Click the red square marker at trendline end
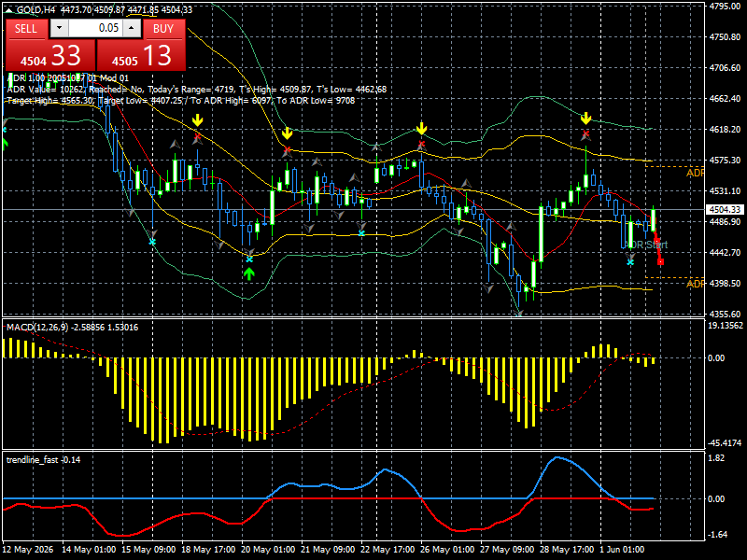 [x=660, y=262]
